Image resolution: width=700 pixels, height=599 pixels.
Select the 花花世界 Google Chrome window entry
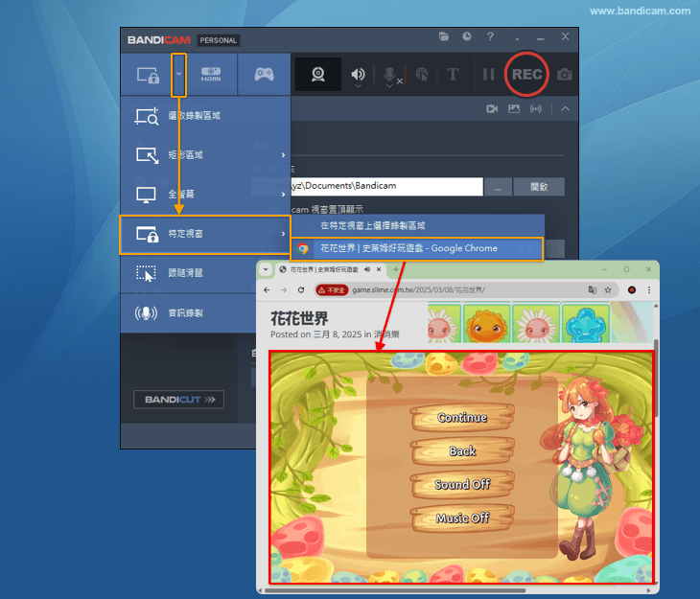pos(415,248)
